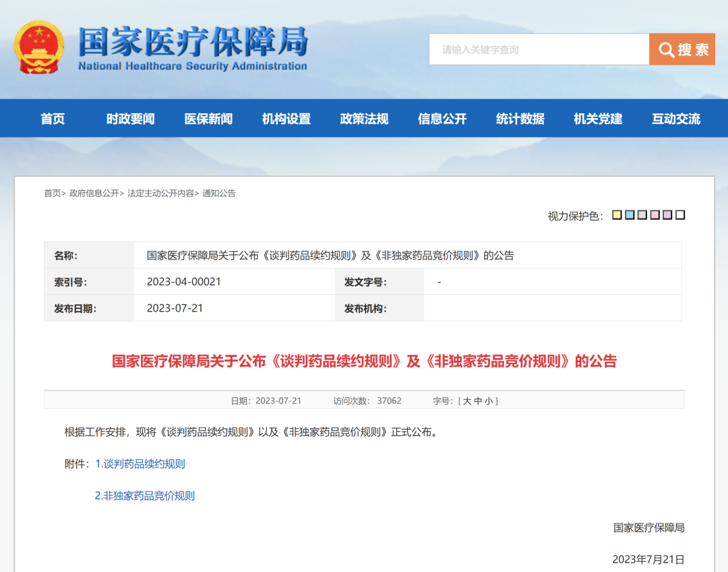The image size is (728, 572).
Task: Click the 发文字号 label
Action: [x=365, y=282]
